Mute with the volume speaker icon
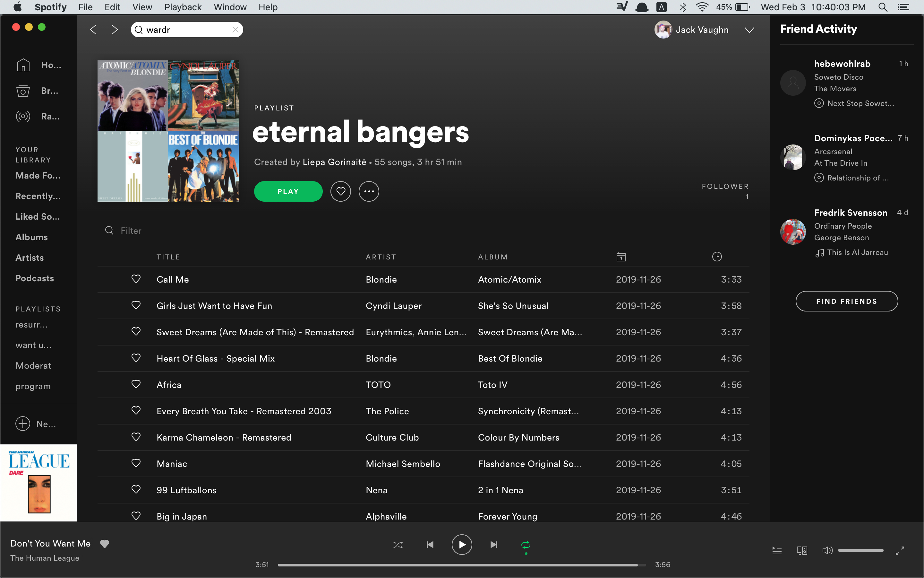Viewport: 924px width, 578px height. [827, 550]
